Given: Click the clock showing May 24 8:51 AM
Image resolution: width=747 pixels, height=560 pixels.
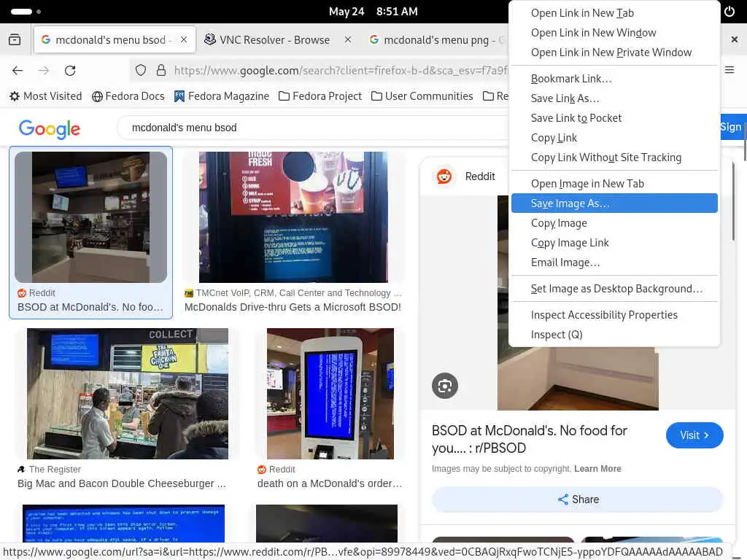Looking at the screenshot, I should (373, 12).
